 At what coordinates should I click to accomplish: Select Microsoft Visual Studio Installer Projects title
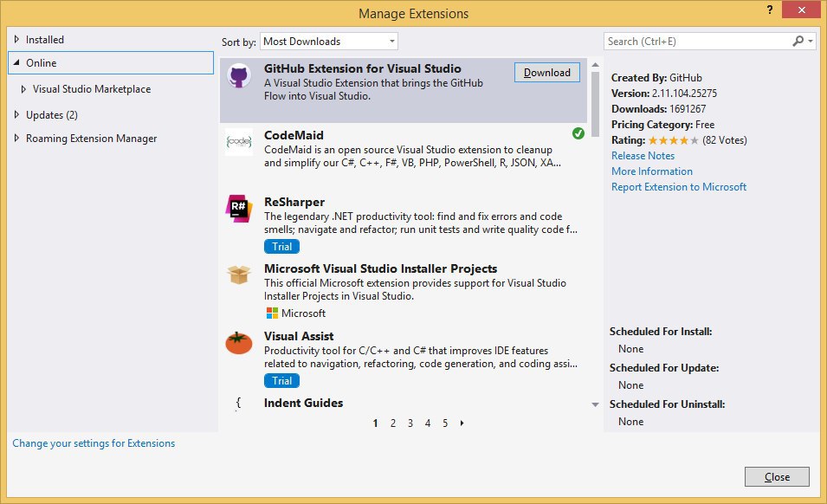tap(381, 268)
